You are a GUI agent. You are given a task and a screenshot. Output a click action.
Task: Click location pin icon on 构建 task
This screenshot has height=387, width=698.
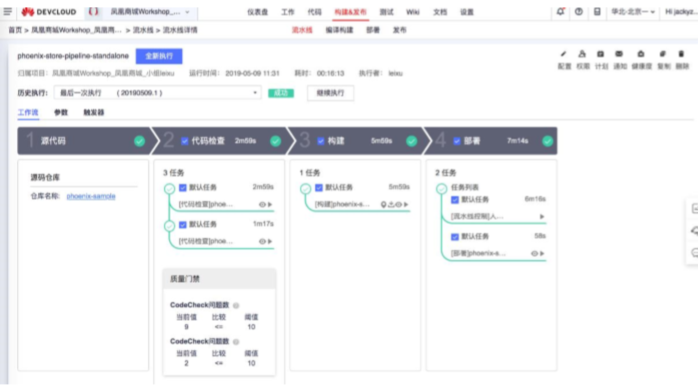383,204
